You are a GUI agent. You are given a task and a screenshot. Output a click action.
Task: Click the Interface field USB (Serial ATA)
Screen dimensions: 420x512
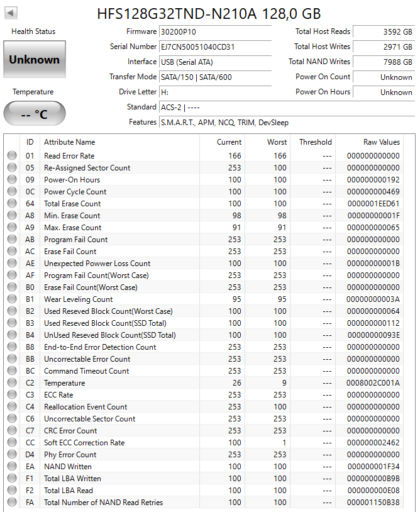216,62
